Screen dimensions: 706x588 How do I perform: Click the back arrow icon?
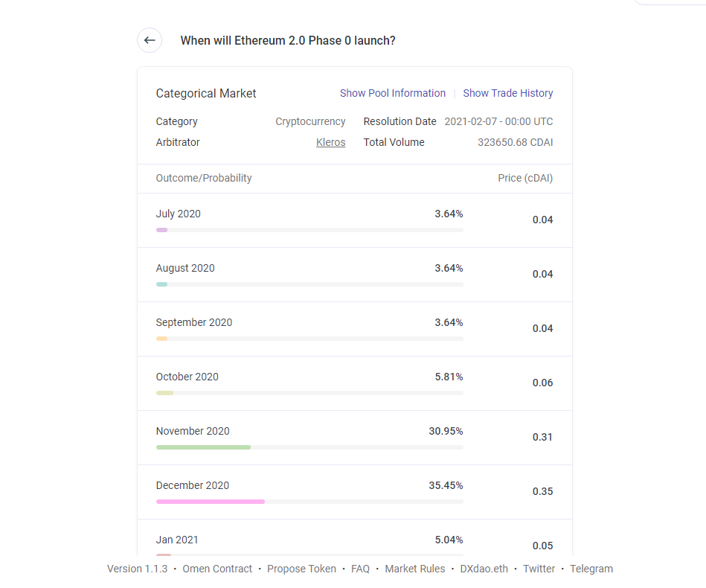pos(150,40)
